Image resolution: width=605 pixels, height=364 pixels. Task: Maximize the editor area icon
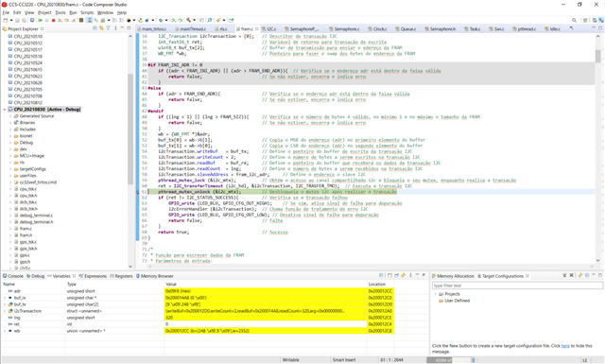[600, 28]
